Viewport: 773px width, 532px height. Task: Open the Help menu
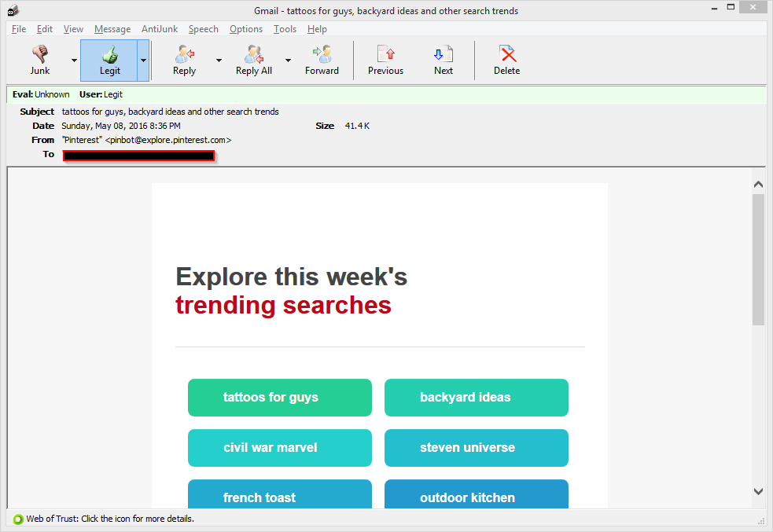[x=317, y=29]
